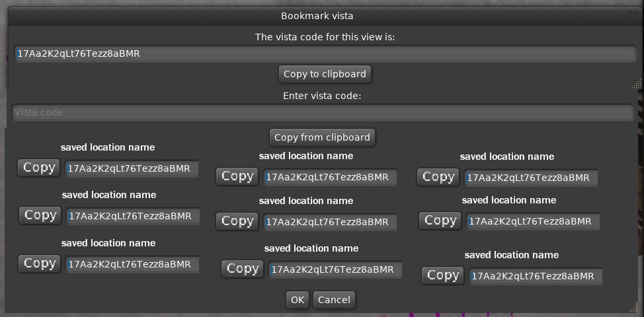
Task: Click Copy for bottom saved location, center column
Action: click(243, 269)
